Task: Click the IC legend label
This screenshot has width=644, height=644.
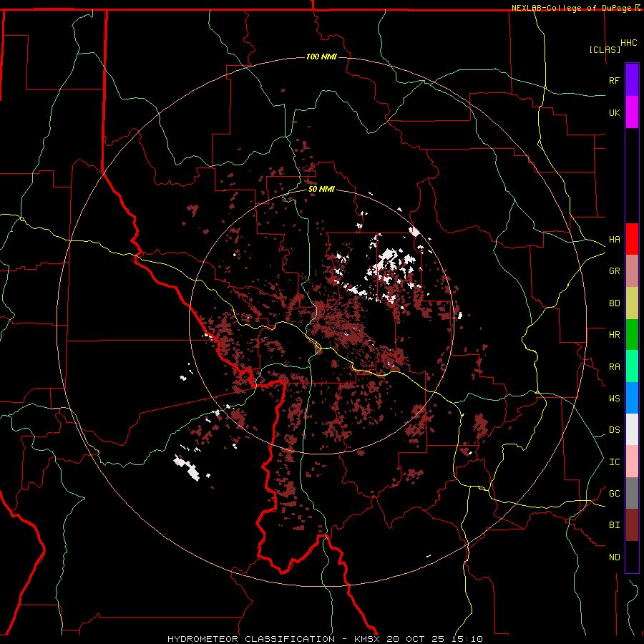Action: (x=614, y=462)
